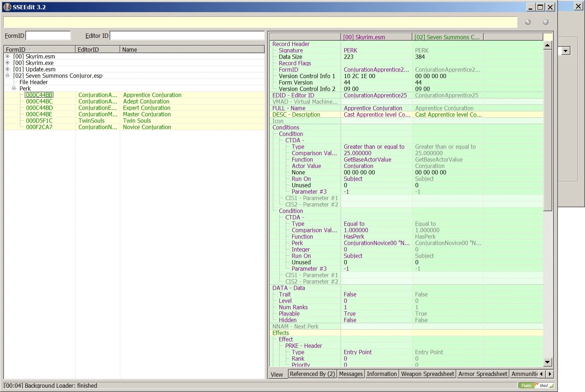Screen dimensions: 585x392
Task: Expand the [00] Skyrim.exe tree node
Action: coord(7,63)
